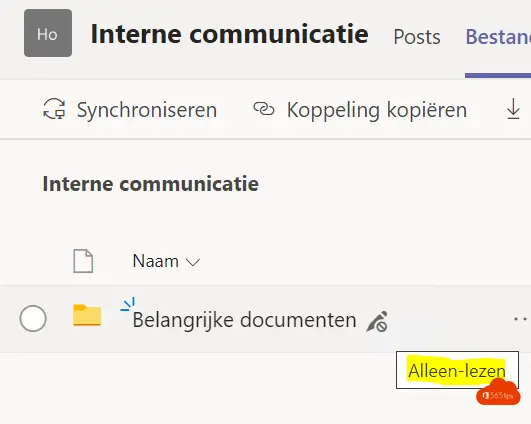The height and width of the screenshot is (424, 531).
Task: Click the blue new-item indicator on the folder
Action: [x=128, y=304]
